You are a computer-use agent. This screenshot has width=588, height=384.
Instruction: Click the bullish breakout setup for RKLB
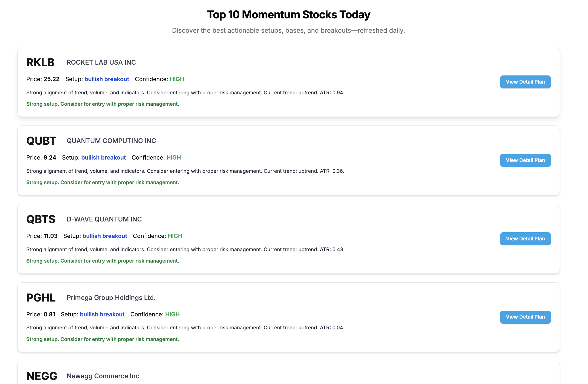click(107, 79)
